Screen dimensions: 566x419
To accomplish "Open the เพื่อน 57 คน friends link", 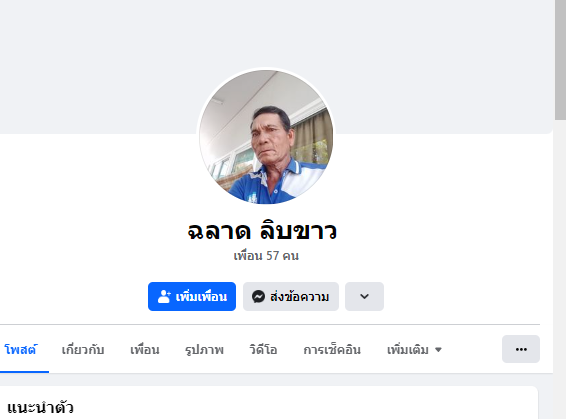I will (266, 256).
